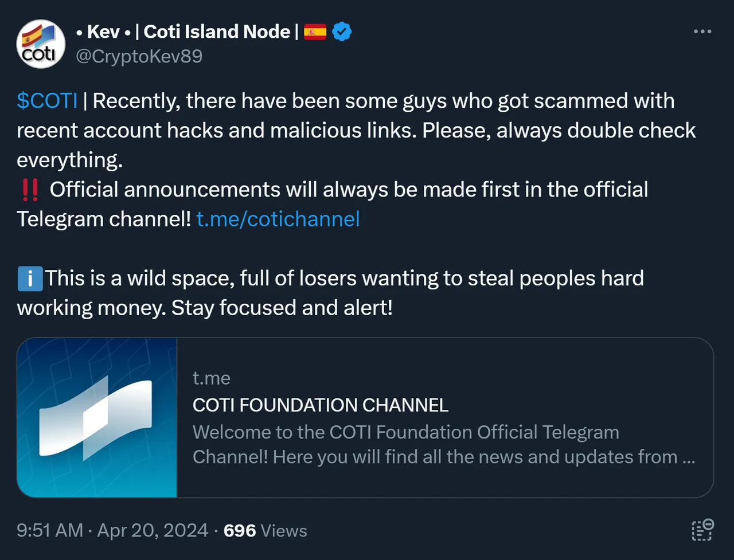Open the Kev Coti Island Node display name

(188, 32)
